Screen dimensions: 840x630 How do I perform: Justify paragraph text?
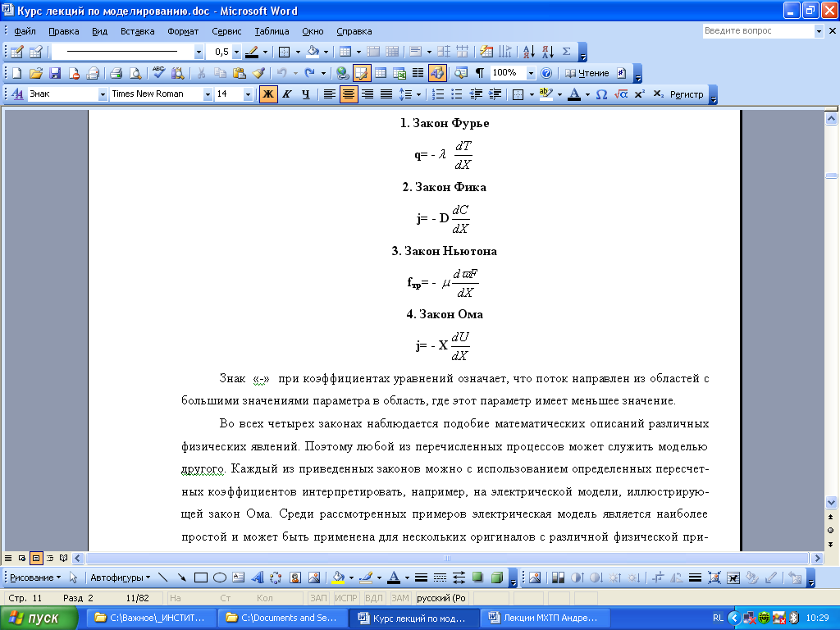386,94
